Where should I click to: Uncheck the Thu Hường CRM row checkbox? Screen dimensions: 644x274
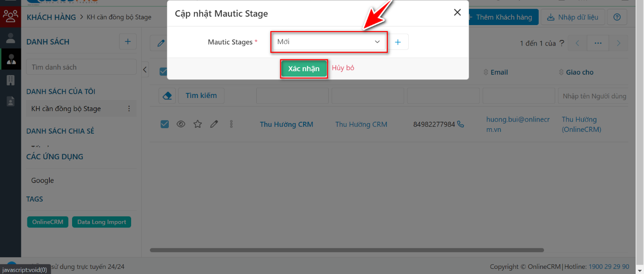click(x=165, y=124)
